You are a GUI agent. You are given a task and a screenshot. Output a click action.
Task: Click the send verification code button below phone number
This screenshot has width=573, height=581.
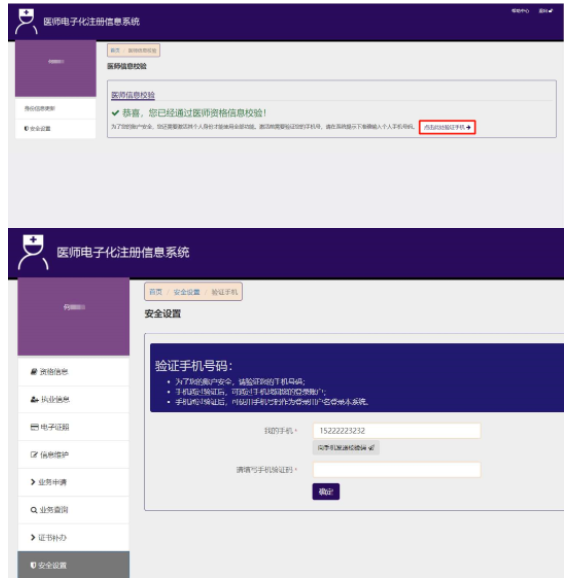click(346, 448)
